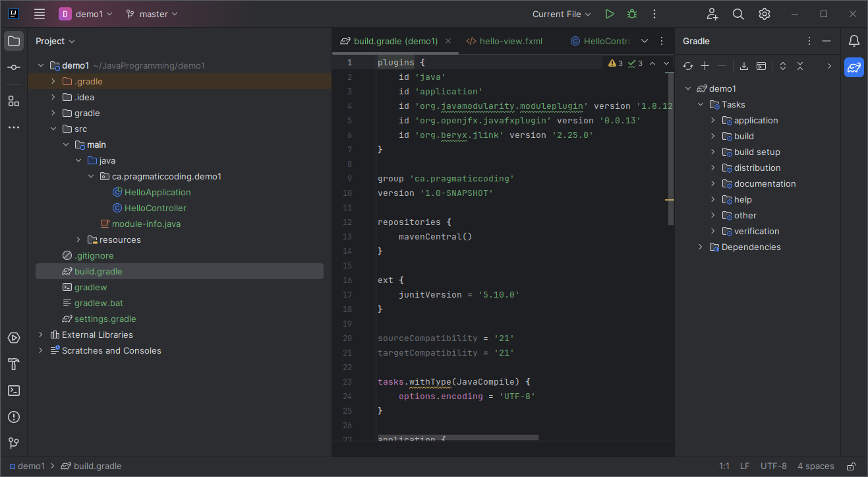Switch to the hello-view.fxml tab
This screenshot has width=868, height=477.
[504, 41]
